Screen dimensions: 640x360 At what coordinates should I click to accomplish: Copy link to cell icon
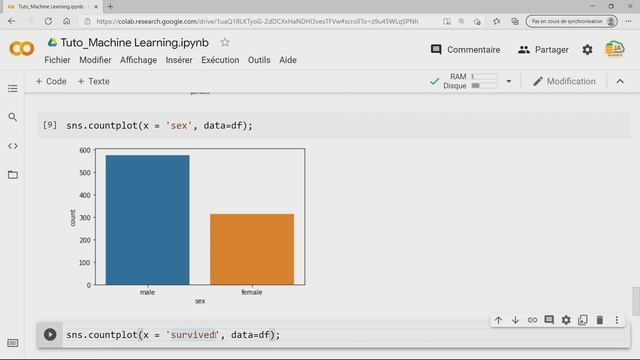click(x=532, y=320)
